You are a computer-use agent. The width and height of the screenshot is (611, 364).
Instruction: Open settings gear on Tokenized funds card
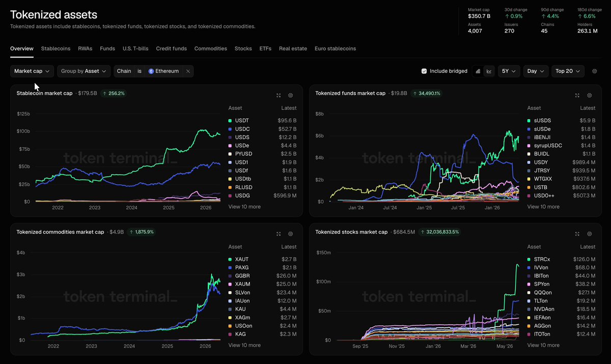[590, 95]
